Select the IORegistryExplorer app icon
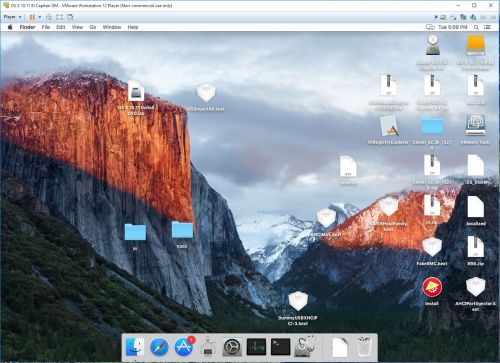 coord(389,126)
